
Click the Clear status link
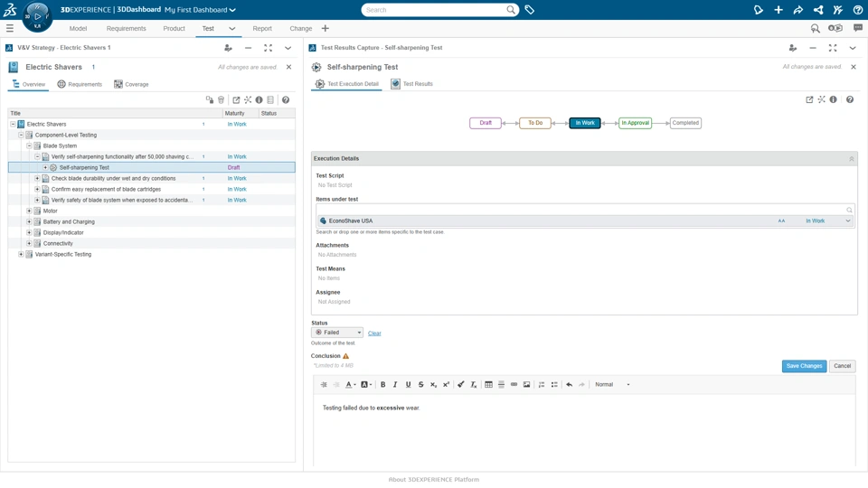tap(374, 333)
